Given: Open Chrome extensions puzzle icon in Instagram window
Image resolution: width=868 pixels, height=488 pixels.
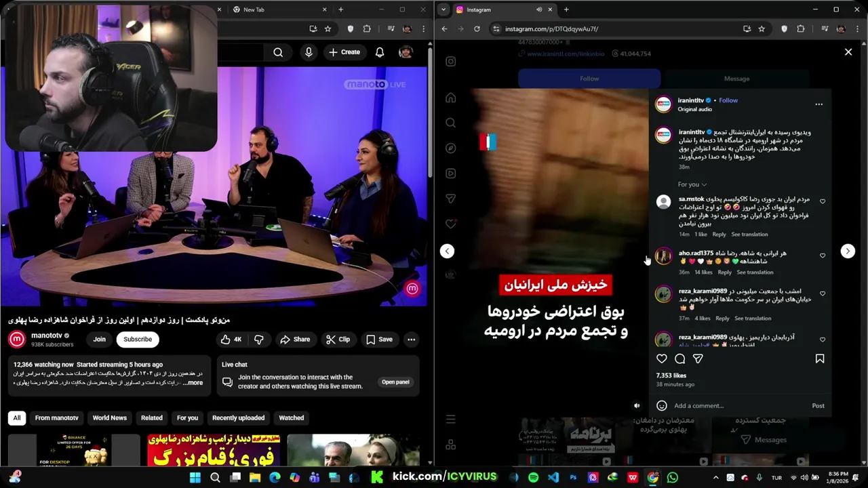Looking at the screenshot, I should point(801,29).
